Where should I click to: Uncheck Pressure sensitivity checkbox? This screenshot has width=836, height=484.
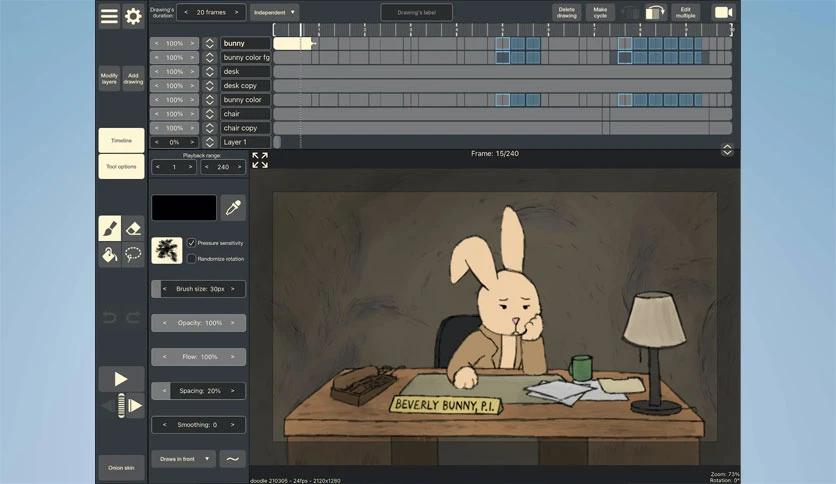tap(192, 243)
